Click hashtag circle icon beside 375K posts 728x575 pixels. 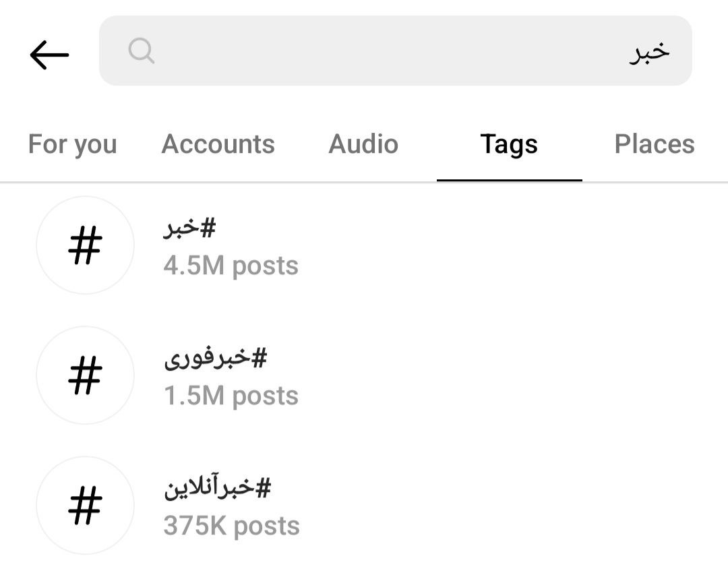86,506
